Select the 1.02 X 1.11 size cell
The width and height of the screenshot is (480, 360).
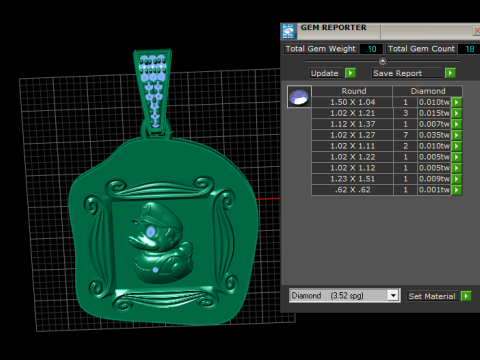(x=352, y=146)
